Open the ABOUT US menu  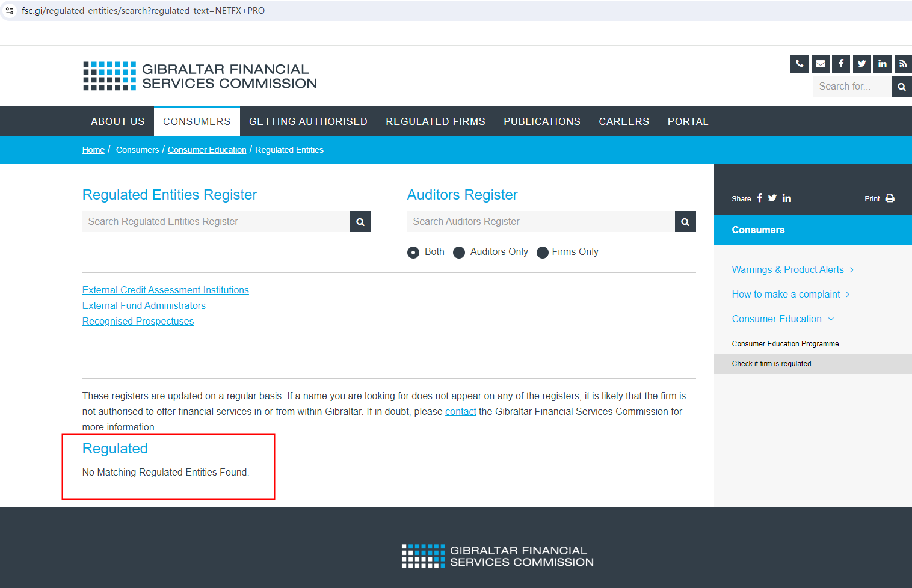tap(118, 121)
